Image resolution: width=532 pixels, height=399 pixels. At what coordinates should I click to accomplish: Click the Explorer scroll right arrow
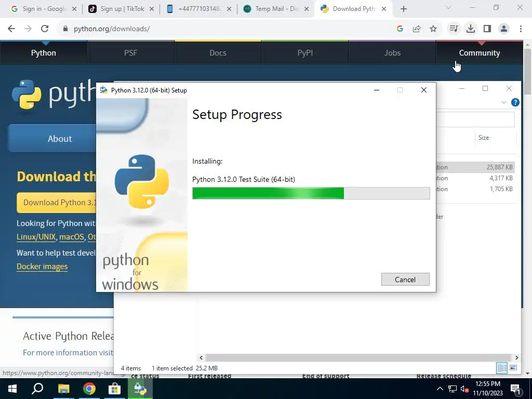[516, 357]
